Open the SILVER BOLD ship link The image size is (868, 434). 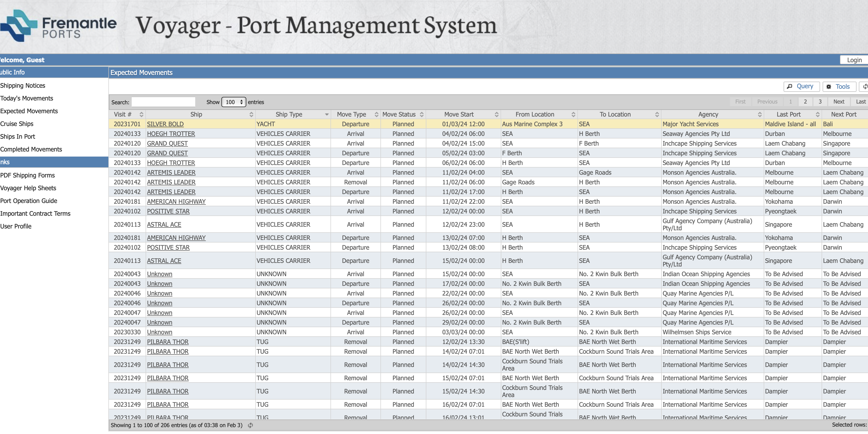[165, 124]
